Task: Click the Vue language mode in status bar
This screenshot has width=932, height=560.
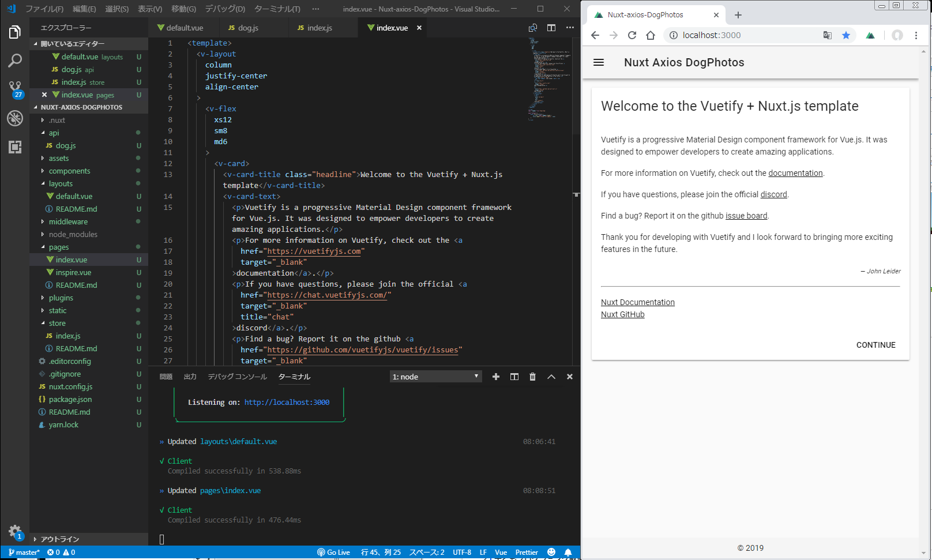Action: (501, 553)
